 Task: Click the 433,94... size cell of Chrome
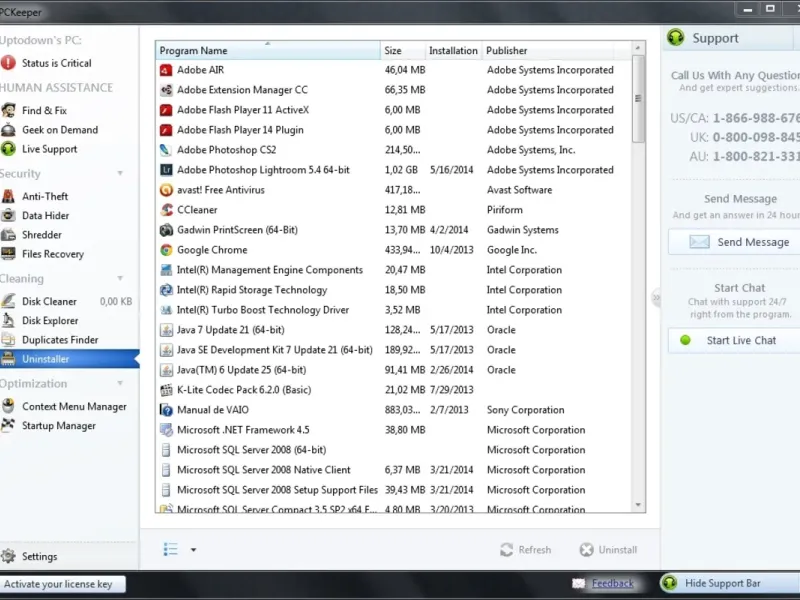[403, 250]
